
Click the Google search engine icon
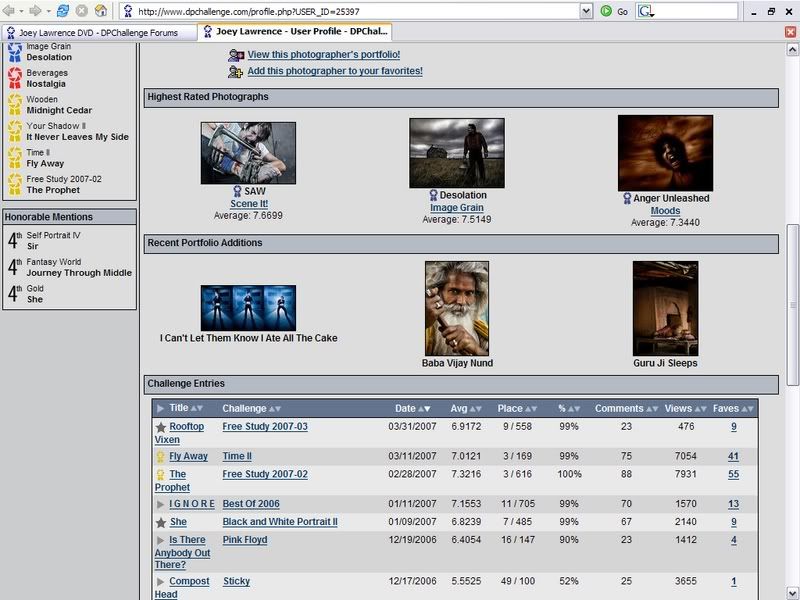[645, 11]
